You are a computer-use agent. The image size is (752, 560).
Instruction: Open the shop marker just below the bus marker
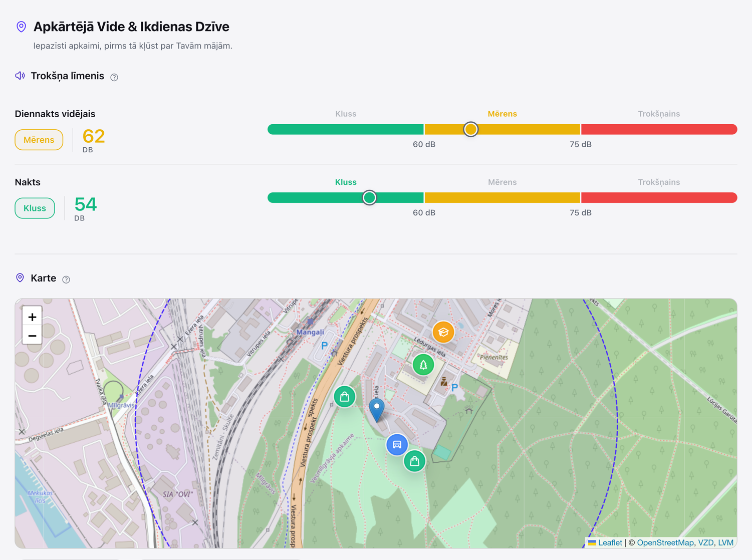pos(414,461)
